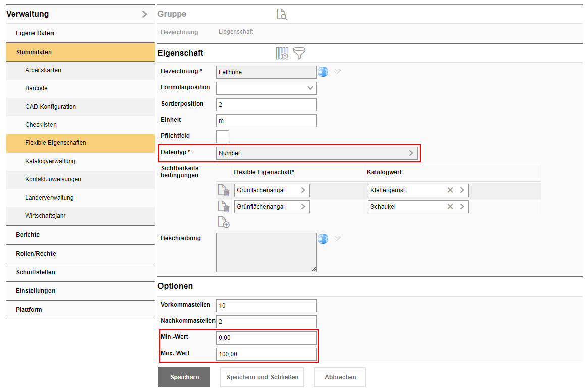The height and width of the screenshot is (390, 588).
Task: Expand the Schaukel Katalogwert selector arrow
Action: coord(462,207)
